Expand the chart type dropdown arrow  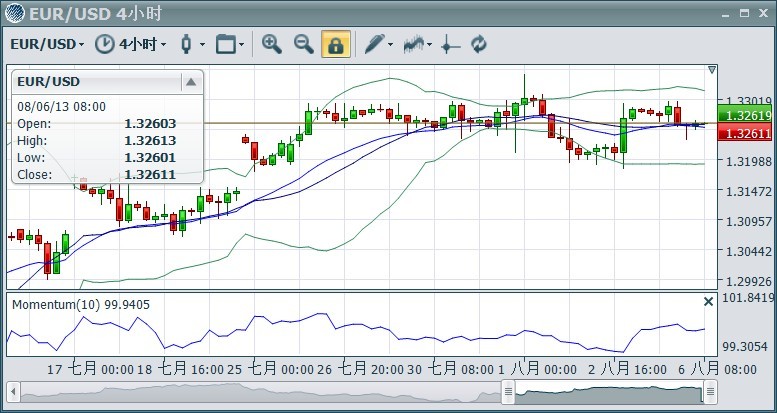[x=202, y=45]
